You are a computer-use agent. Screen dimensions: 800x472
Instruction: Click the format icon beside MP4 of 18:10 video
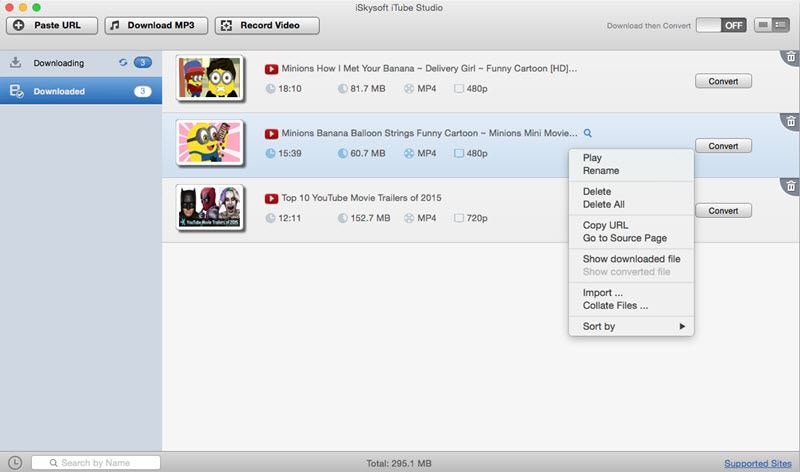(409, 89)
